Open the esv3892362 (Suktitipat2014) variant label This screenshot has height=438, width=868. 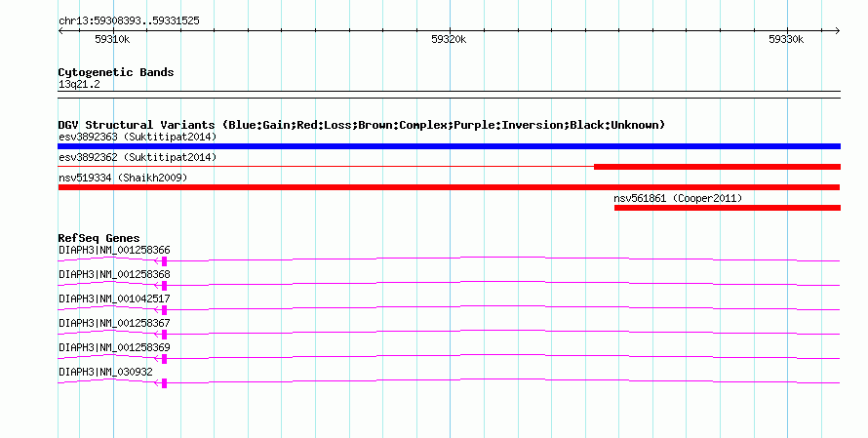click(138, 157)
